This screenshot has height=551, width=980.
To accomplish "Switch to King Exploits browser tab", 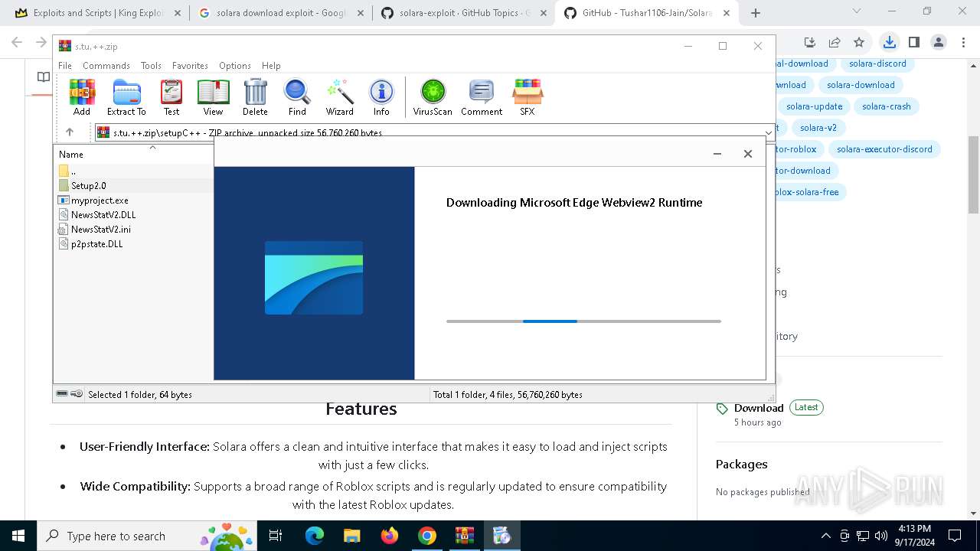I will pos(97,13).
